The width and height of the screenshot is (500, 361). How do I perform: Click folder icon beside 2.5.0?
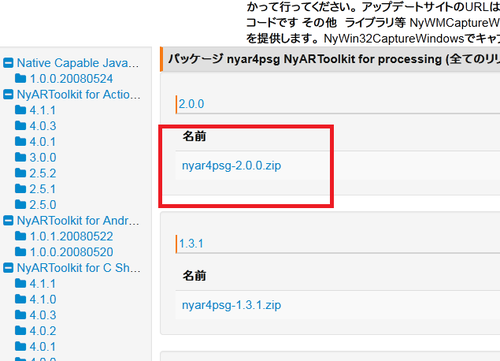tap(21, 204)
